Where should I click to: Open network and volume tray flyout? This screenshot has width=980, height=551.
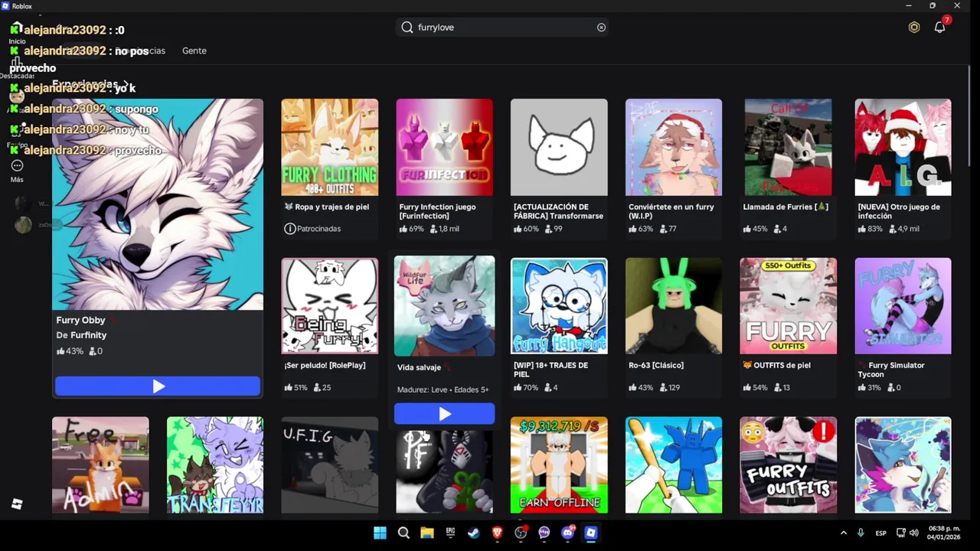coord(906,533)
